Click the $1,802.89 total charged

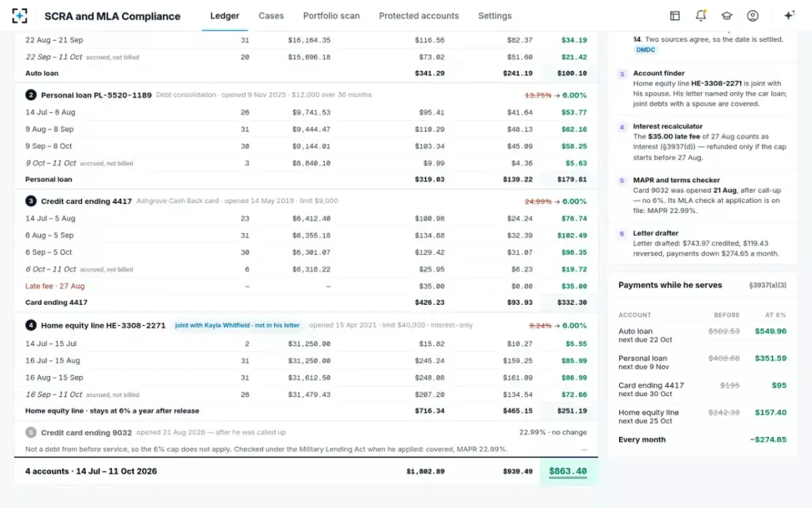coord(426,471)
